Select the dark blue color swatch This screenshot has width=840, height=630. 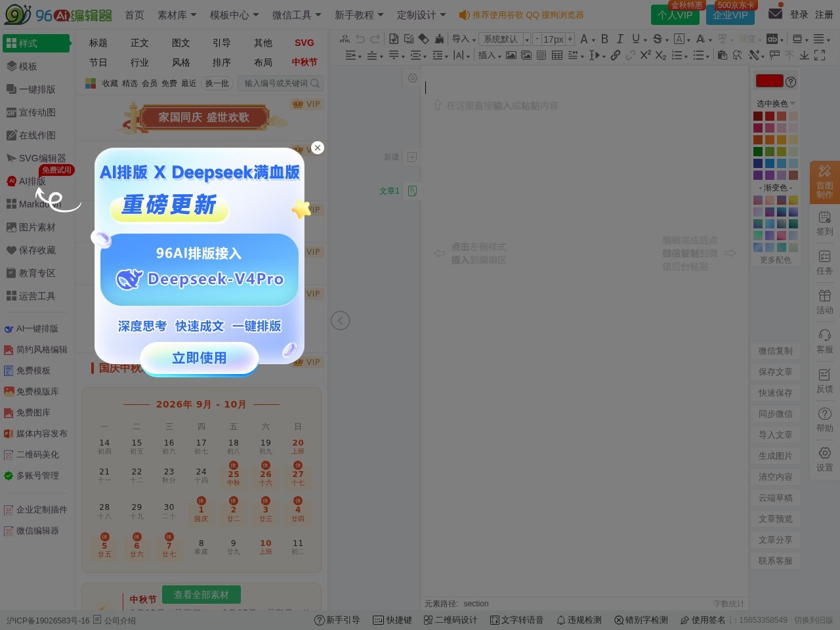tap(758, 163)
